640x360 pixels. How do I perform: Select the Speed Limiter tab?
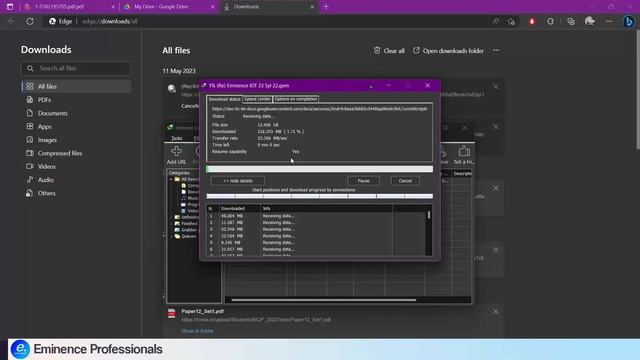(258, 99)
